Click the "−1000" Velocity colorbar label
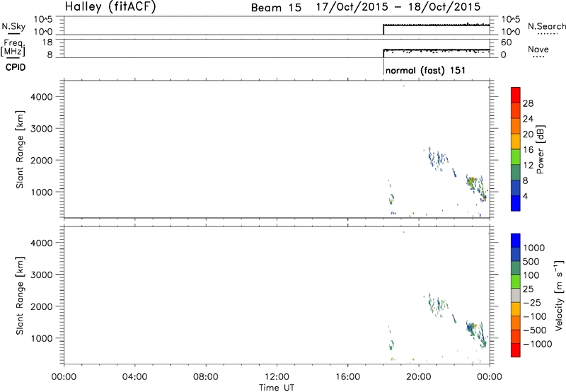This screenshot has height=392, width=566. (x=538, y=344)
